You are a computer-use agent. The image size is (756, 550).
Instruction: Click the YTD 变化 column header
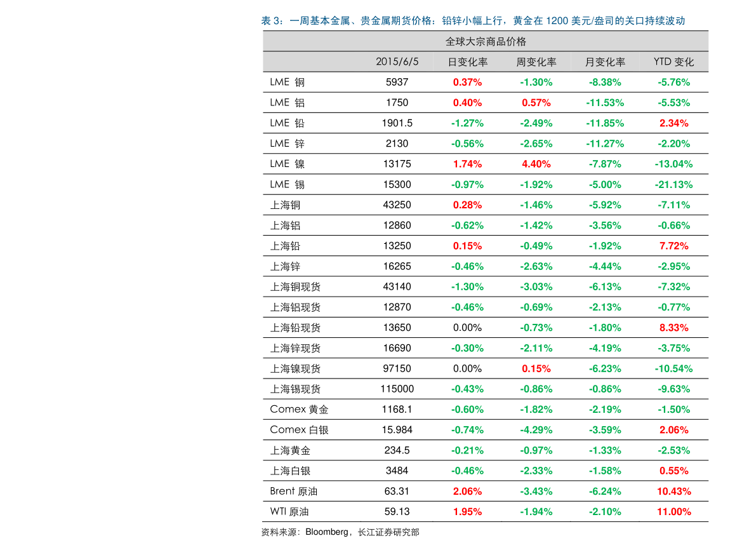pyautogui.click(x=673, y=62)
